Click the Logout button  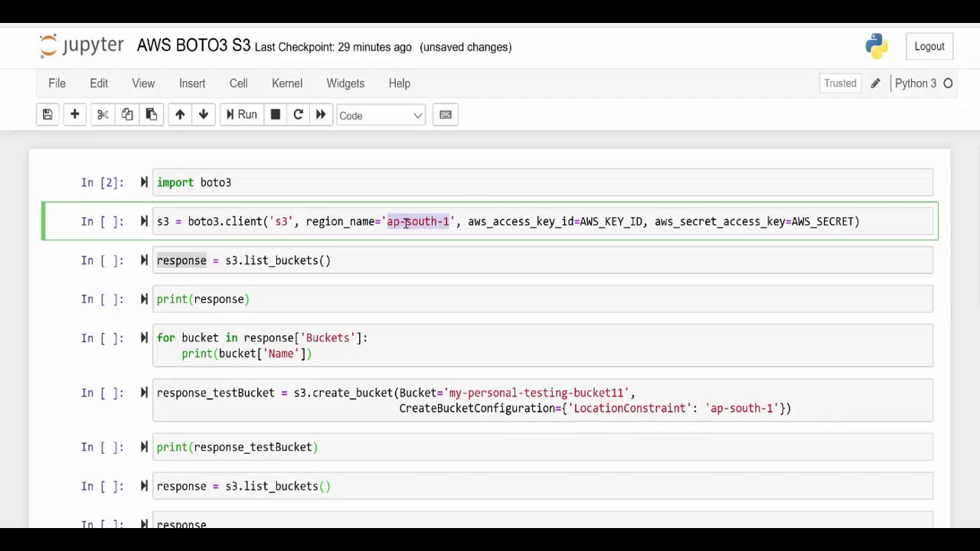point(929,47)
